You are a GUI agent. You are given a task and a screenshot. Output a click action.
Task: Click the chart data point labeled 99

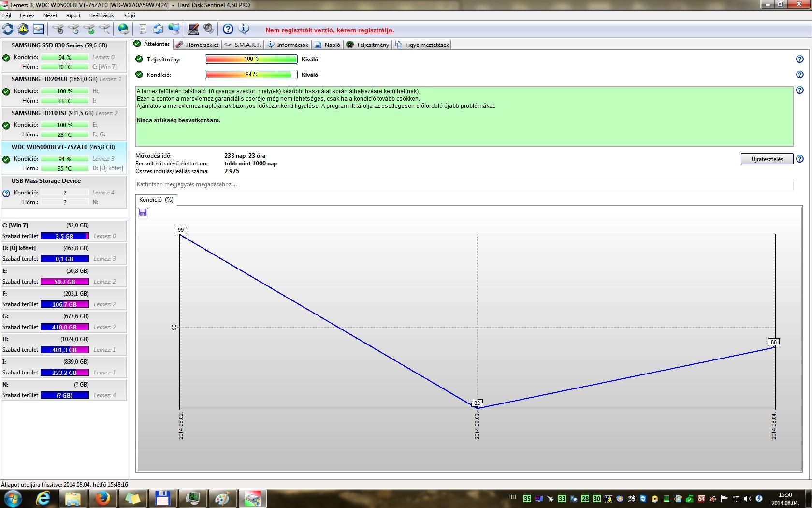click(181, 230)
